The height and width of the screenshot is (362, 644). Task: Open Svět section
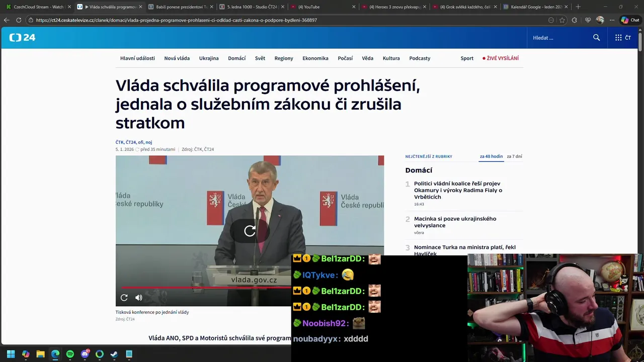coord(260,58)
